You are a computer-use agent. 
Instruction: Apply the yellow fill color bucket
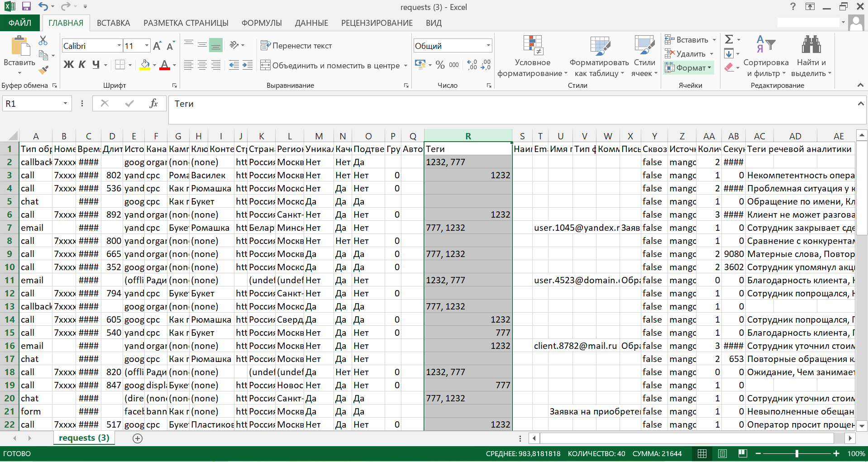[x=145, y=65]
